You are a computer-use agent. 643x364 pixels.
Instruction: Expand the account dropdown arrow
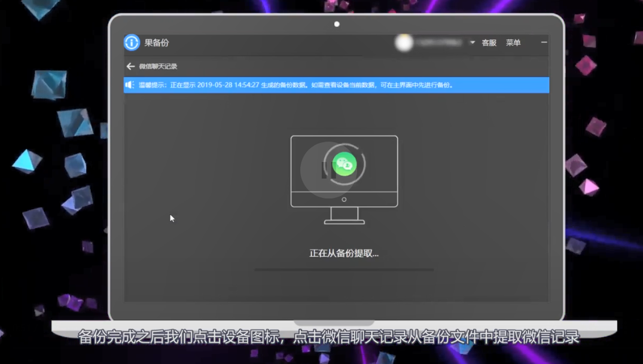[473, 42]
